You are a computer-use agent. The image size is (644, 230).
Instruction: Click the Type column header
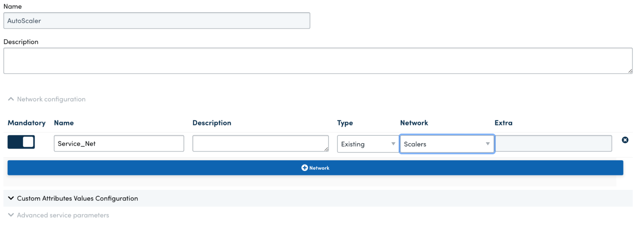pos(345,123)
